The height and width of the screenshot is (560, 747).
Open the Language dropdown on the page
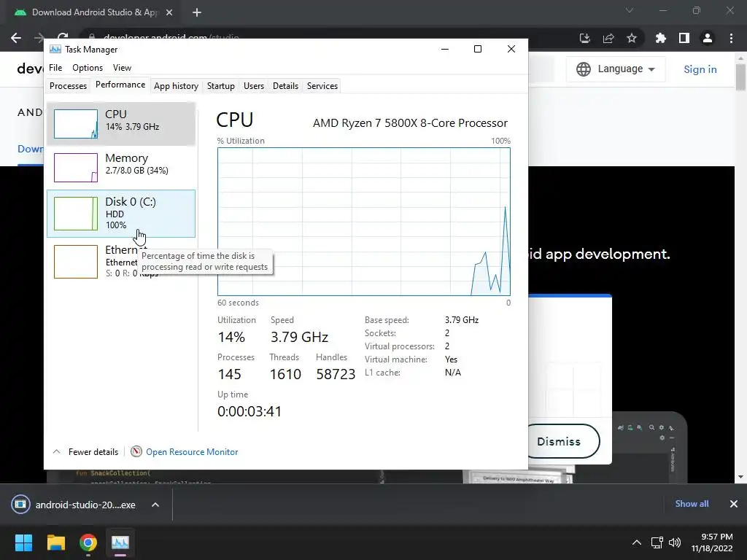click(x=616, y=69)
